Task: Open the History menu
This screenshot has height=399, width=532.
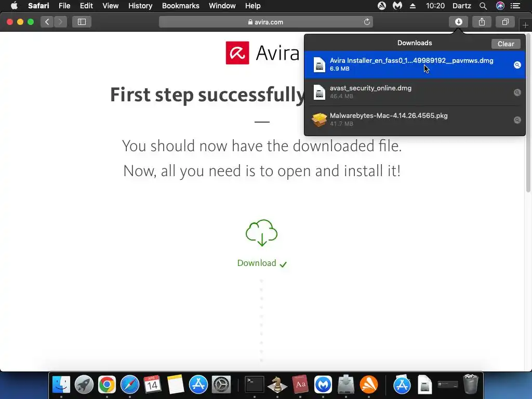Action: [140, 6]
